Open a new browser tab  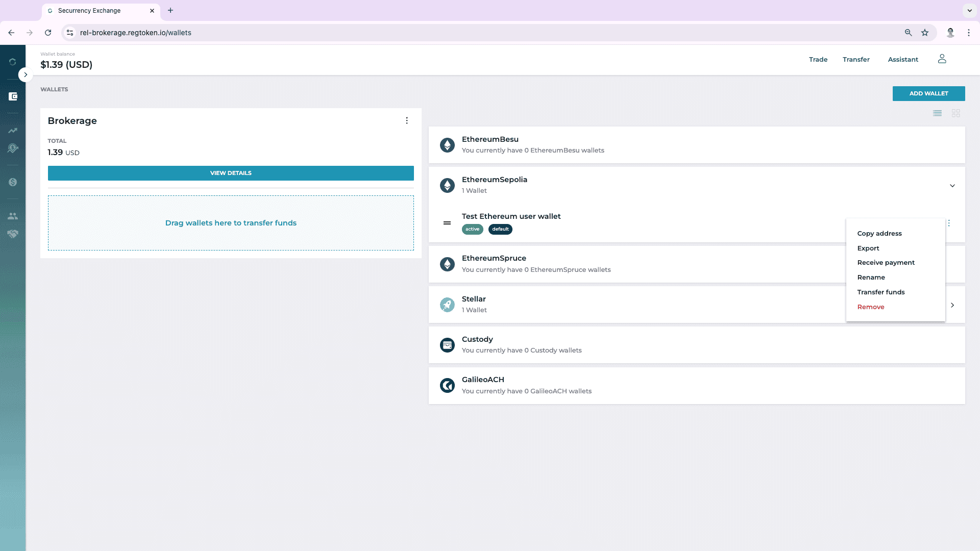point(170,10)
